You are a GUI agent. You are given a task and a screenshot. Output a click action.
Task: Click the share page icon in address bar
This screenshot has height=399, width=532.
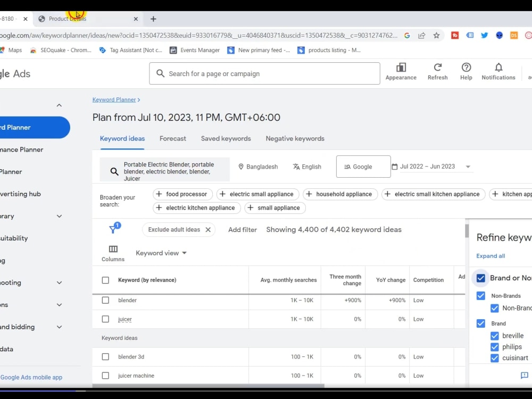click(x=422, y=35)
